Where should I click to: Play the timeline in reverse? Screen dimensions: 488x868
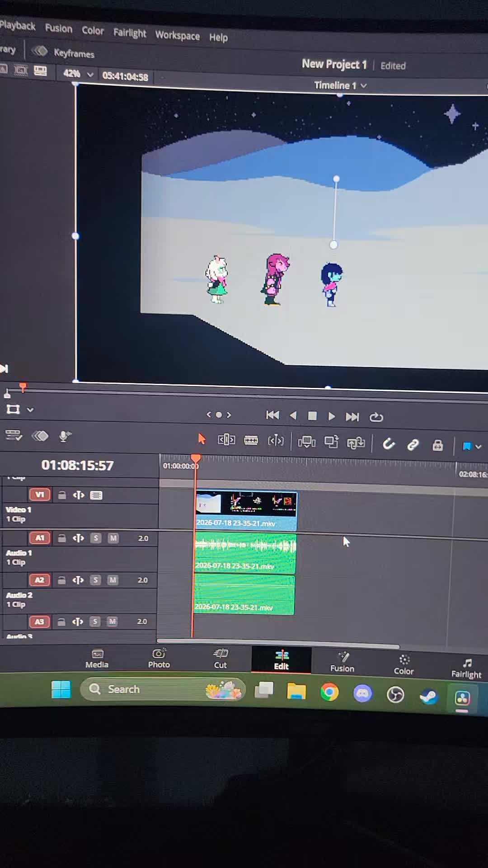(x=293, y=415)
